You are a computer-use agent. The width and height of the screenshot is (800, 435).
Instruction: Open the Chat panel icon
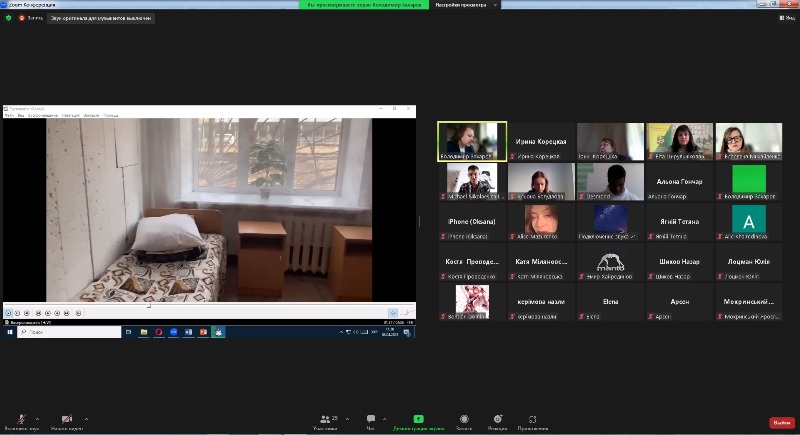pyautogui.click(x=371, y=419)
